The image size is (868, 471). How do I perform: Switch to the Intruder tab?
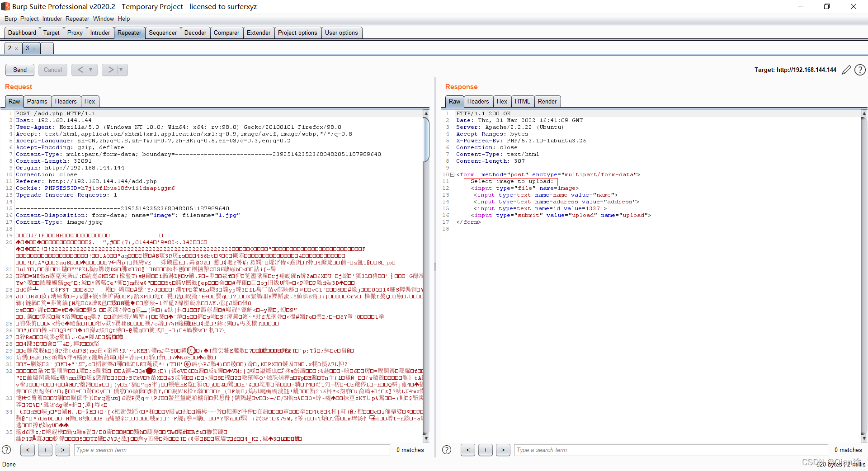click(100, 33)
